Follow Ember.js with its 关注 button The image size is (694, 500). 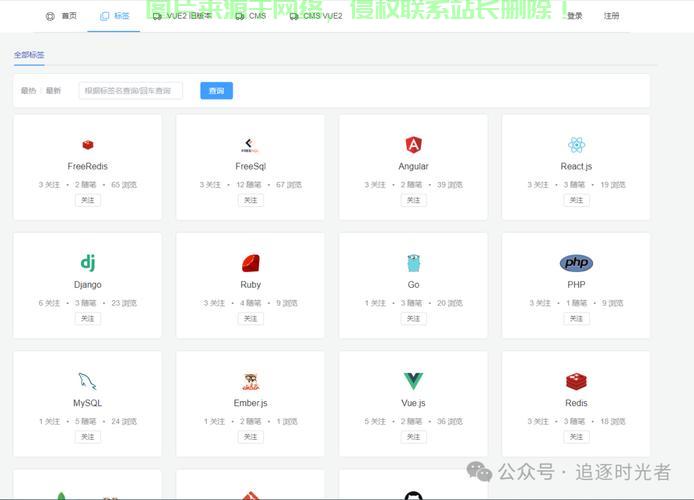pyautogui.click(x=251, y=437)
